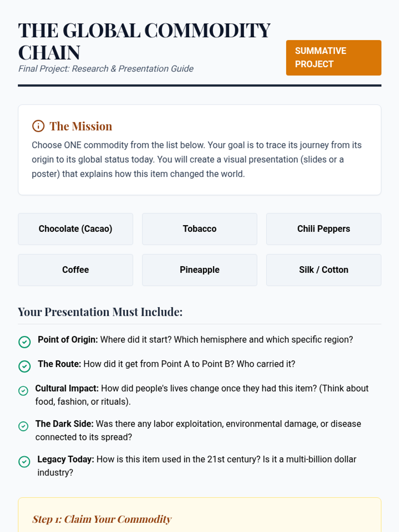The width and height of the screenshot is (399, 532).
Task: Click The Mission heading
Action: point(81,126)
